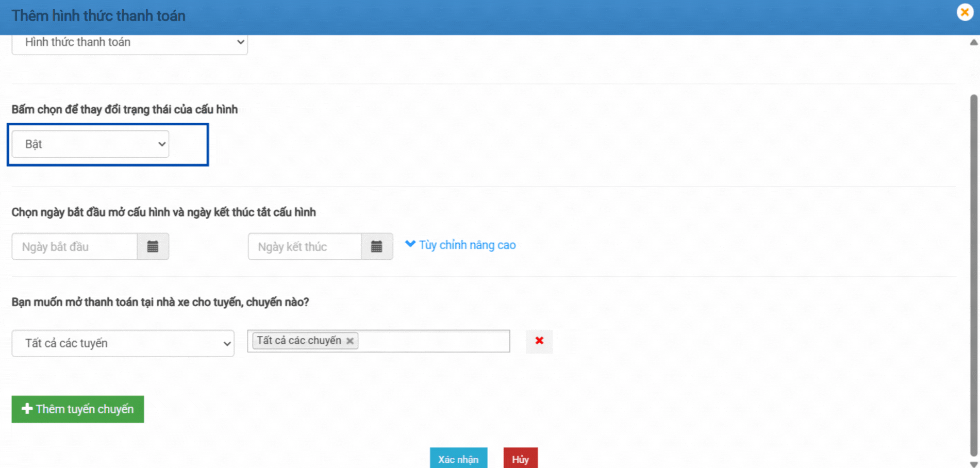Click the scrollbar up arrow
The width and height of the screenshot is (980, 468).
[974, 42]
